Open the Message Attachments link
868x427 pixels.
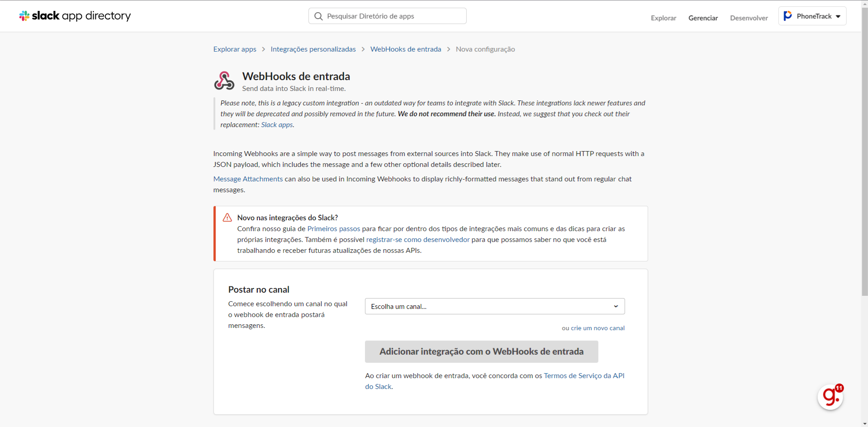pos(248,179)
